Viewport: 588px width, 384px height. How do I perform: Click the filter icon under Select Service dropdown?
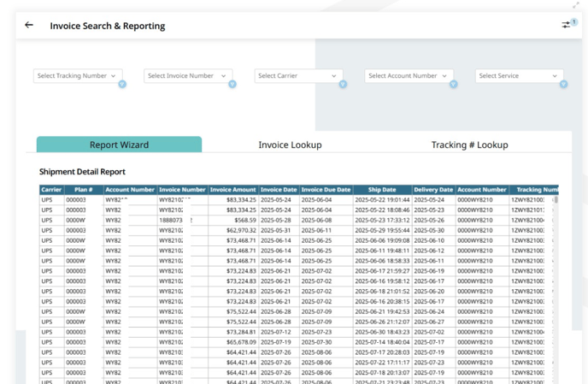pos(564,85)
